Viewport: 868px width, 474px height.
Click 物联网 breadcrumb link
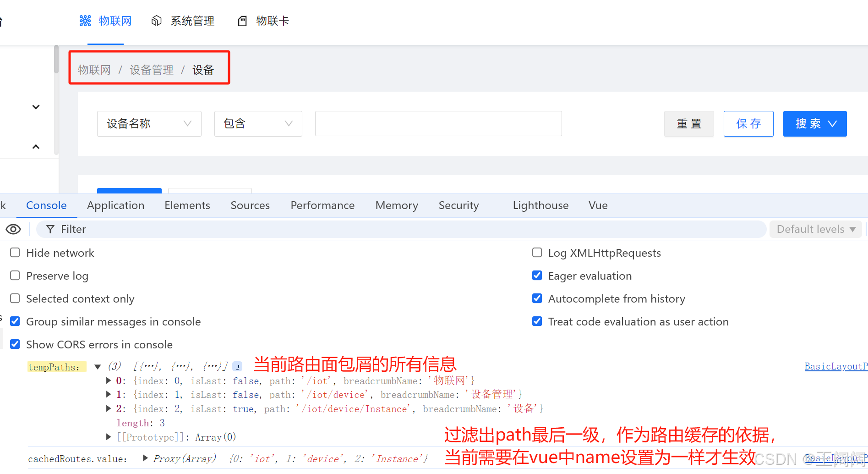pyautogui.click(x=94, y=70)
